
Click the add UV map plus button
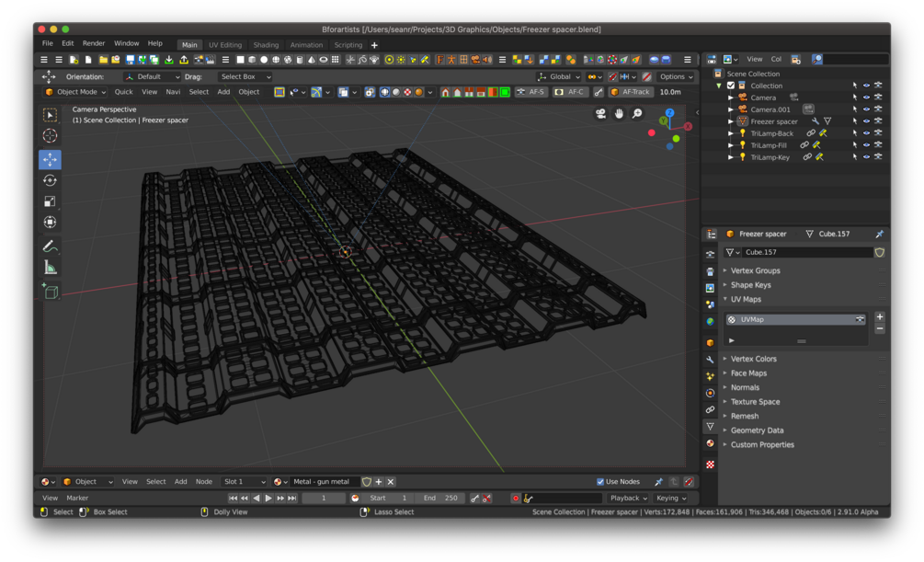click(x=880, y=317)
